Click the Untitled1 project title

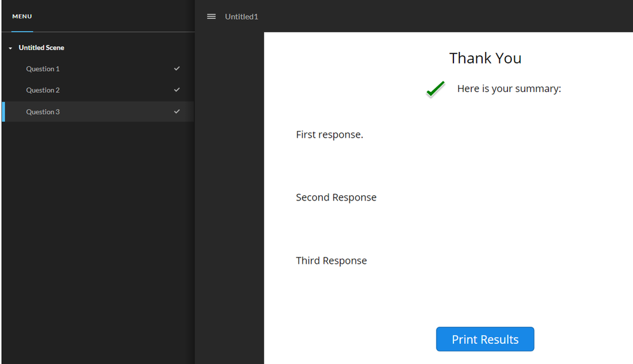tap(242, 16)
